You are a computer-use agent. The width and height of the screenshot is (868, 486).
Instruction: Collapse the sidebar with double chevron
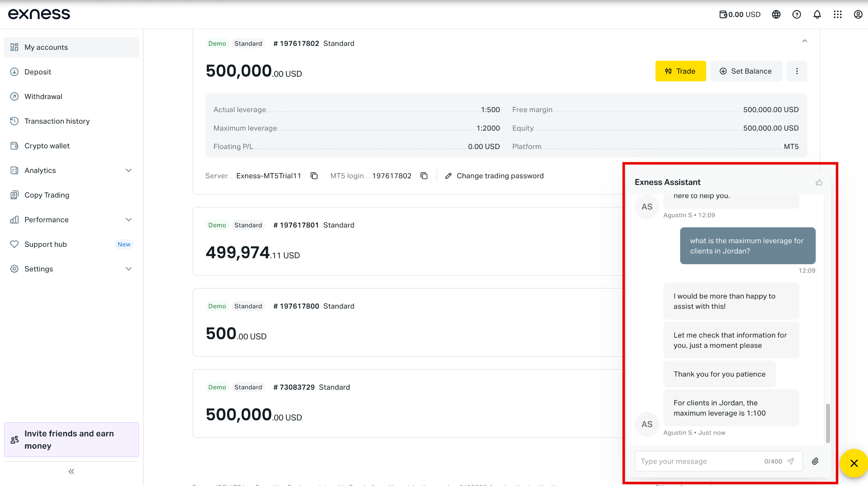click(72, 471)
